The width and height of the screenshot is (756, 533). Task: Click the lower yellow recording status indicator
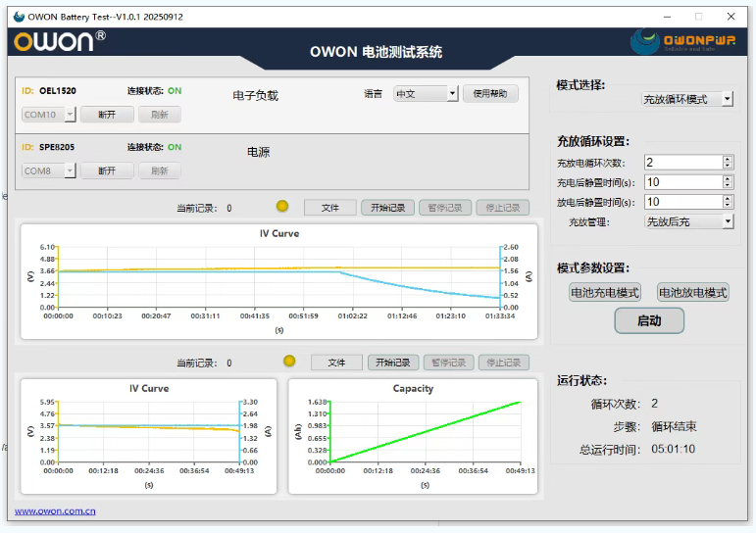[x=289, y=362]
